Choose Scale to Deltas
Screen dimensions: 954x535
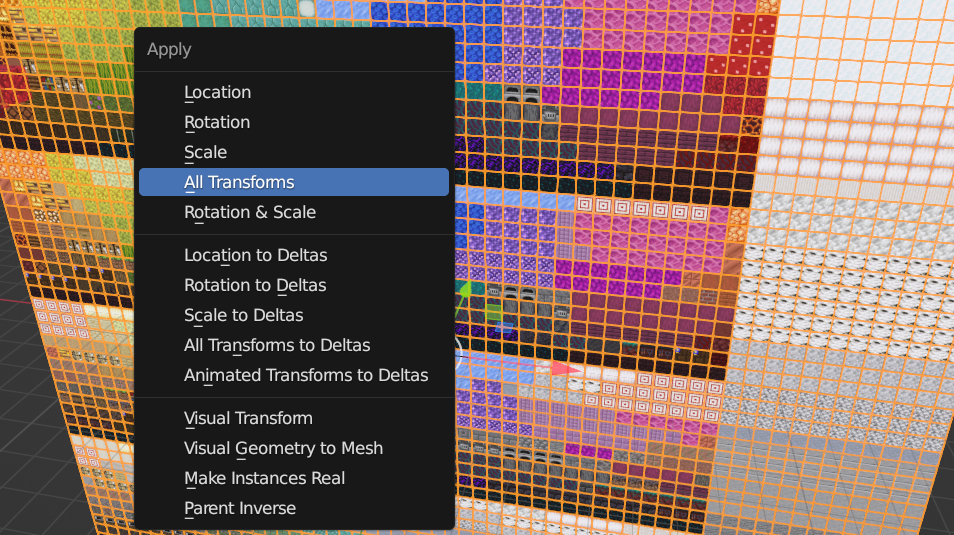[294, 315]
